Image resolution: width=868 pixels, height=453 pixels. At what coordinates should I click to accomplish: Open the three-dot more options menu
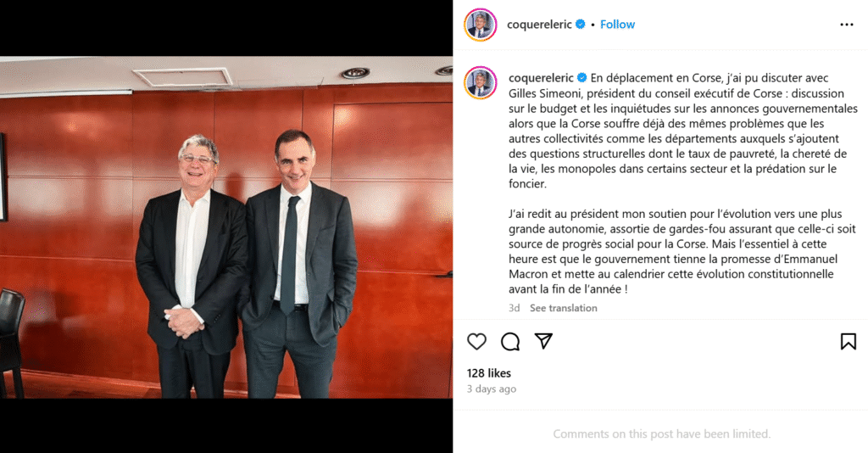[847, 25]
